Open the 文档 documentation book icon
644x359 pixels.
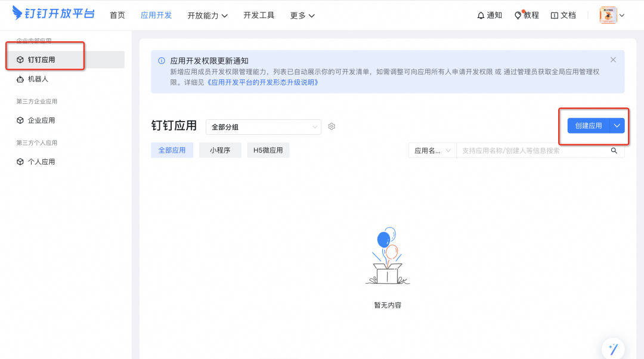tap(555, 16)
